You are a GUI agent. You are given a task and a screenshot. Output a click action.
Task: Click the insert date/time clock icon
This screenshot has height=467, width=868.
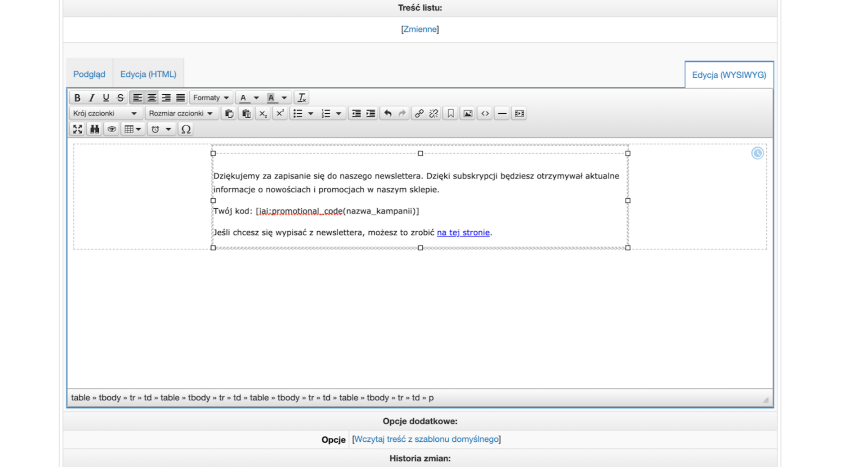[155, 129]
